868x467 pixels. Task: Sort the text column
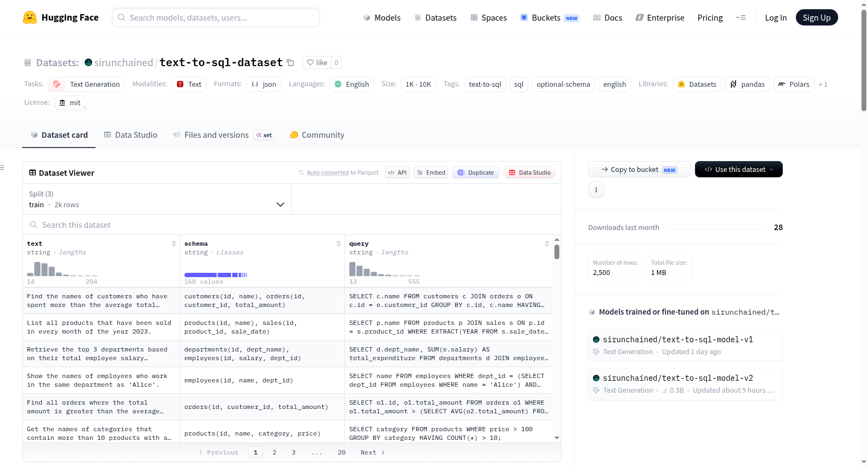pos(174,244)
